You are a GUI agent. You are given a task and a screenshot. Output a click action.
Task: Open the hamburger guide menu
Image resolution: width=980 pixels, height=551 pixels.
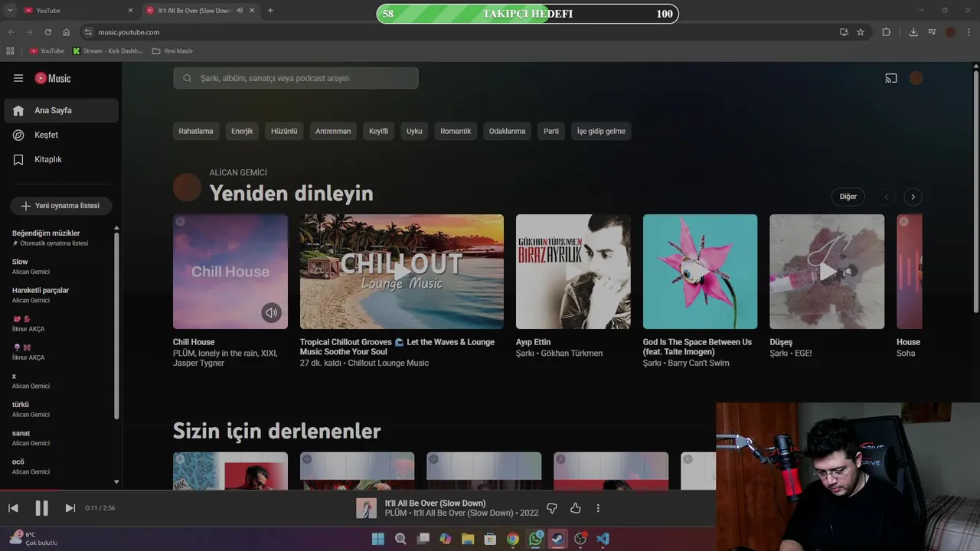click(18, 78)
